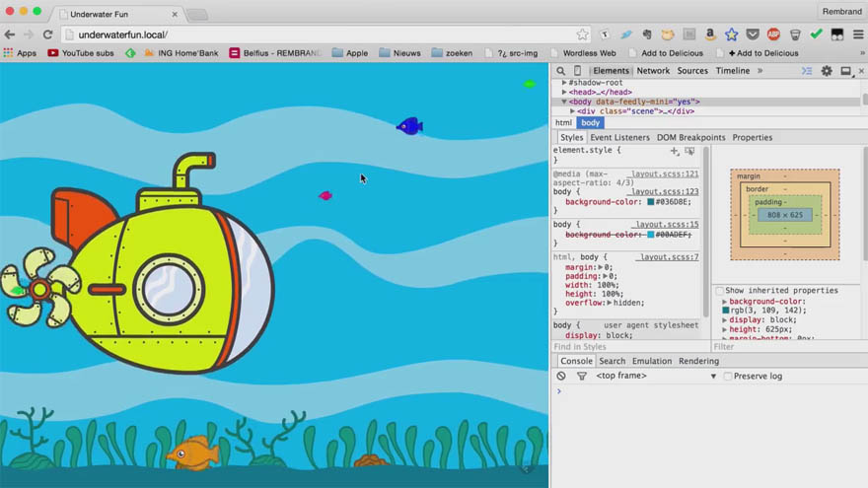Click the #00ADEF color swatch

[x=650, y=235]
